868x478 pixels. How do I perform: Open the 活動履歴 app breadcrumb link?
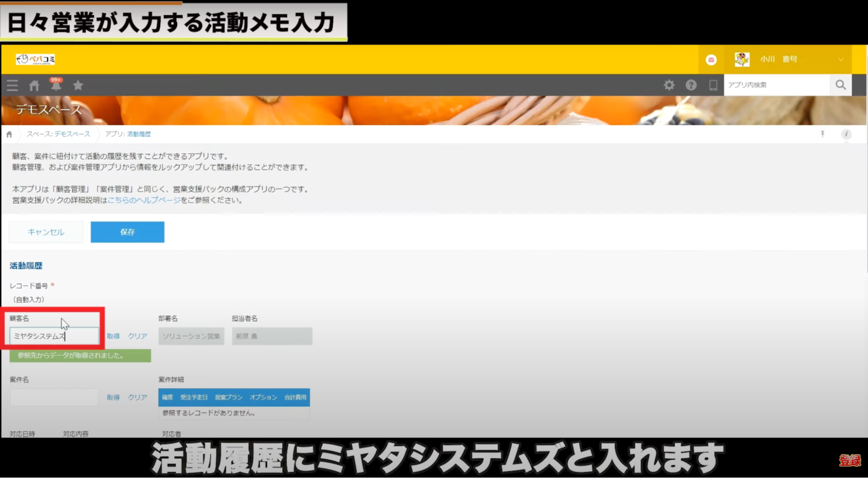[x=139, y=134]
